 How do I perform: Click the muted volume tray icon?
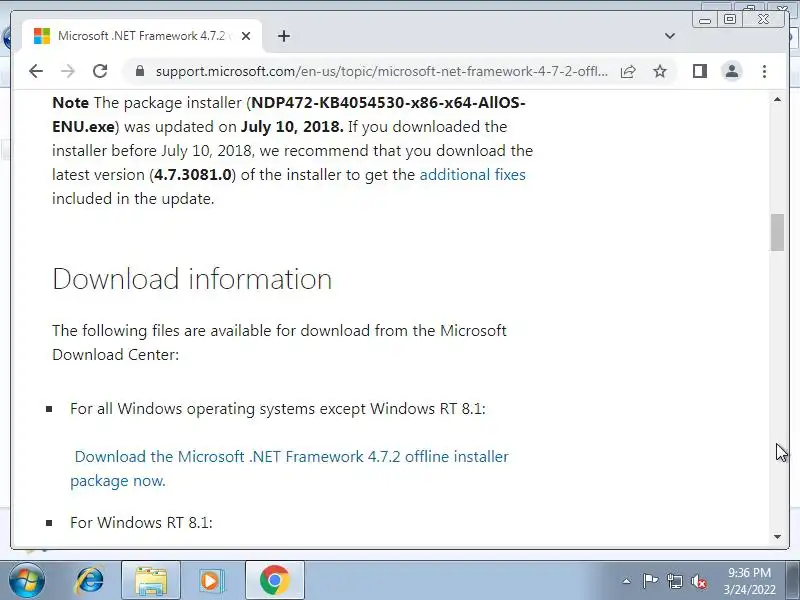(x=699, y=581)
